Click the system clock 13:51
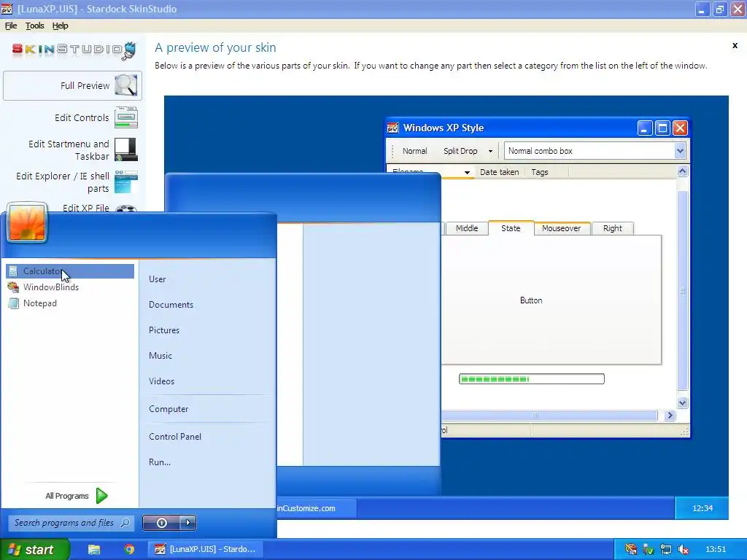The width and height of the screenshot is (747, 560). tap(715, 549)
